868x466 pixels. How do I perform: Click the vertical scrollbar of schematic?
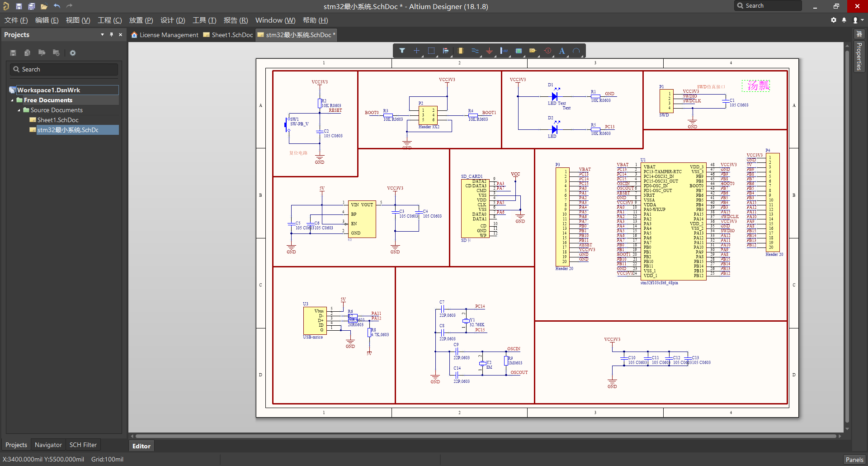[847, 238]
